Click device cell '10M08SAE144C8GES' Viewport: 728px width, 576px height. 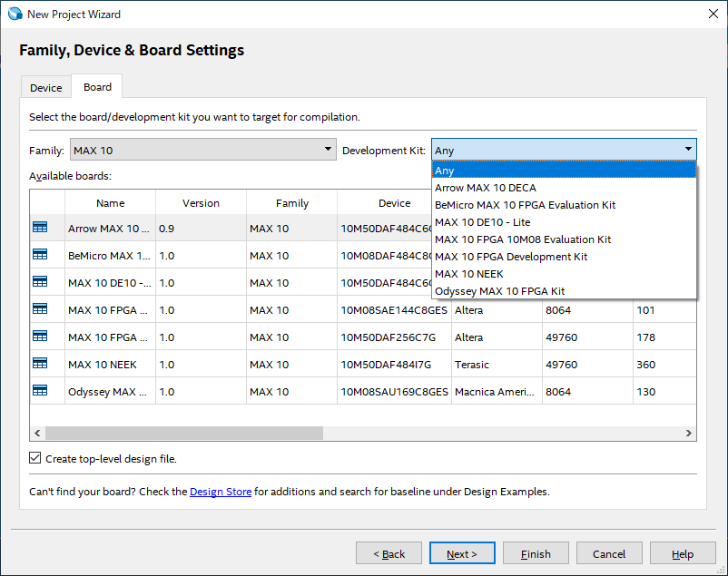[x=394, y=309]
